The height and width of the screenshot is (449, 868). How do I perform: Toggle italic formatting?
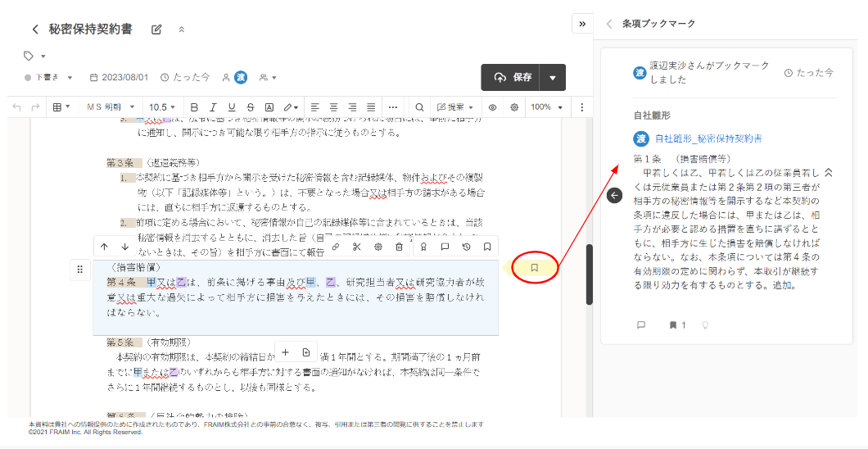pyautogui.click(x=213, y=107)
